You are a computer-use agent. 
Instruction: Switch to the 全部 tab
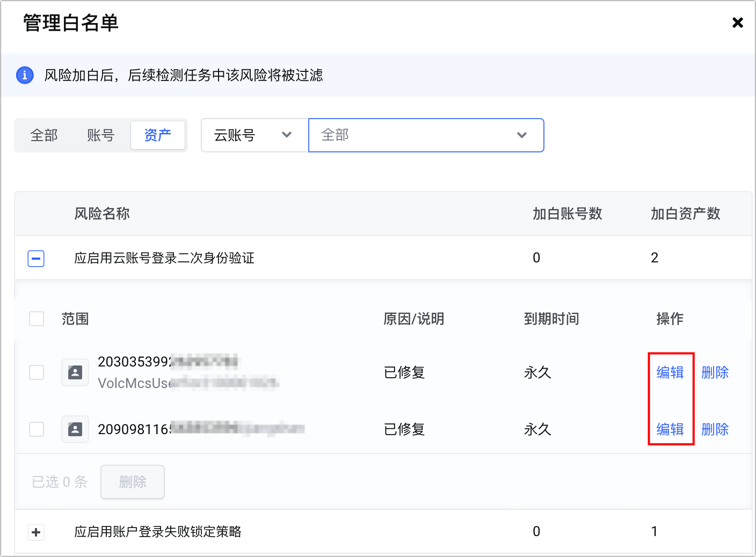pyautogui.click(x=44, y=135)
